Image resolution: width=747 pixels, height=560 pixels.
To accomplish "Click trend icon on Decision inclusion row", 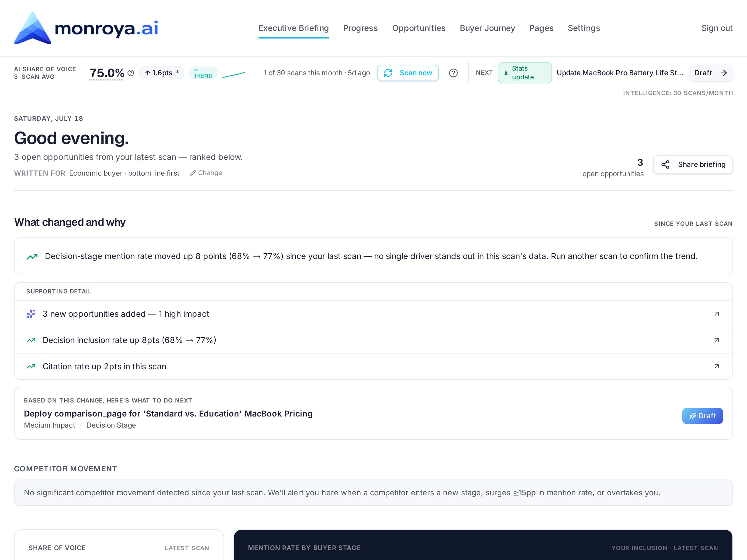I will 31,340.
